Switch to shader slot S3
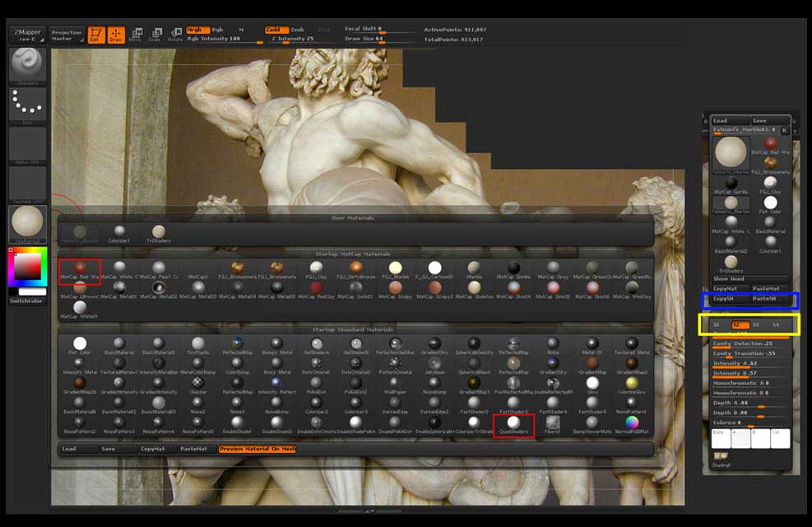 (755, 325)
